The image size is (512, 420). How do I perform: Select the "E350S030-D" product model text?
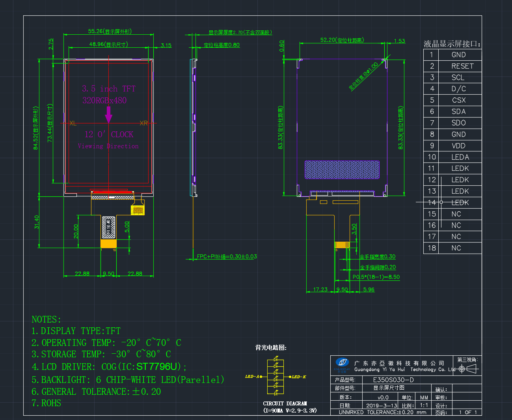click(x=393, y=380)
